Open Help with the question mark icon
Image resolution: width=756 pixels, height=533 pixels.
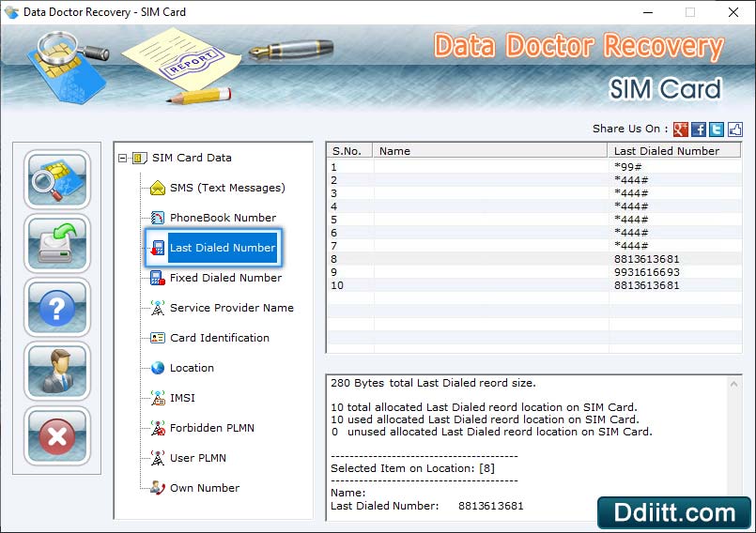tap(57, 307)
